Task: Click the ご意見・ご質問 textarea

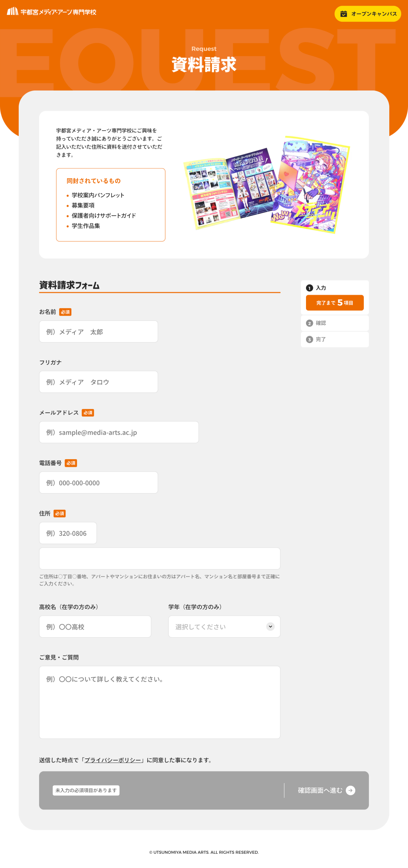Action: (x=160, y=702)
